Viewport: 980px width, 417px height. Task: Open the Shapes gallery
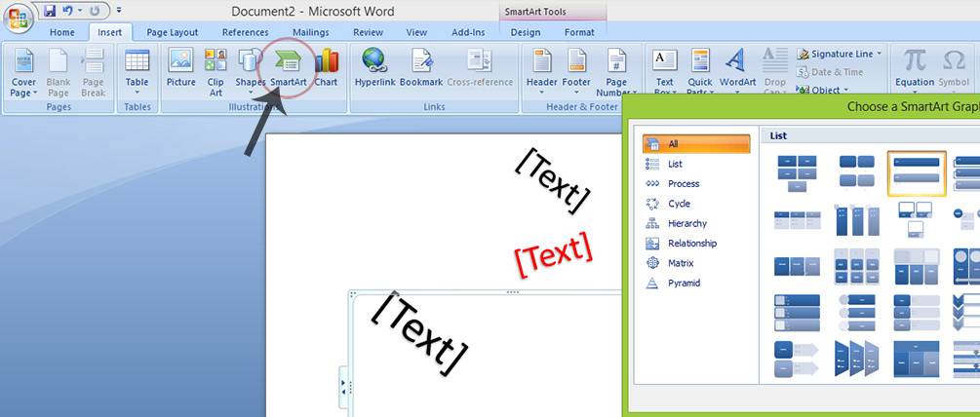(250, 72)
